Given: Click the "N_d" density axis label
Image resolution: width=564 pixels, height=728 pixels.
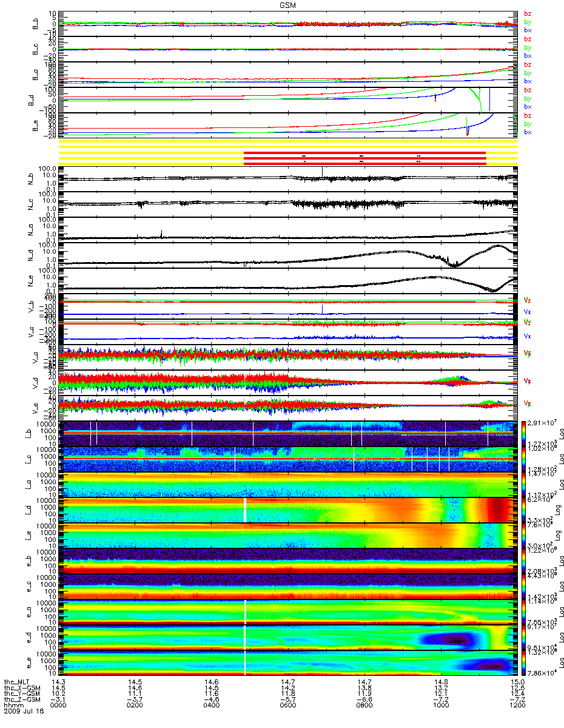Looking at the screenshot, I should click(30, 255).
